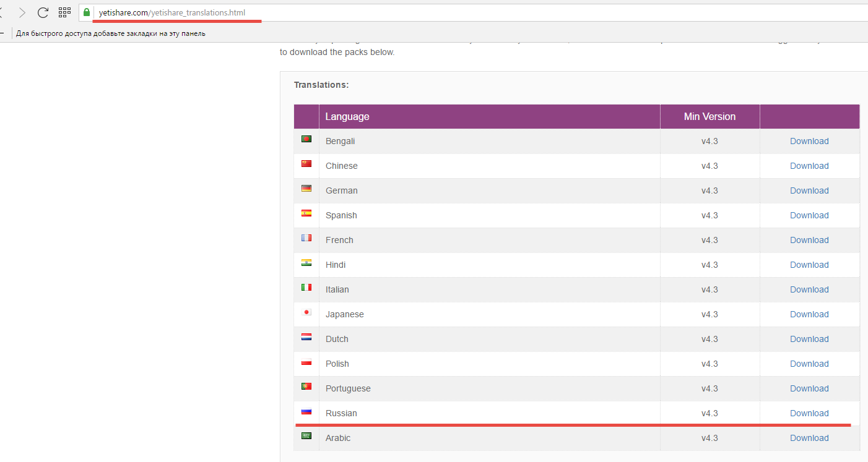868x462 pixels.
Task: Click the Language column header
Action: click(347, 116)
